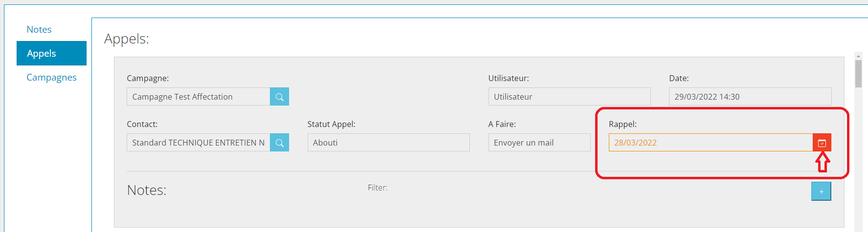Image resolution: width=868 pixels, height=232 pixels.
Task: Open the Statut Appel field showing Abouti
Action: coord(389,143)
